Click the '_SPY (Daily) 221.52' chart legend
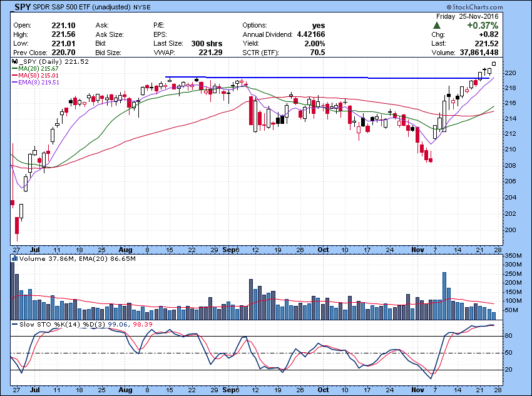Screen dimensions: 532x396 [x=54, y=62]
